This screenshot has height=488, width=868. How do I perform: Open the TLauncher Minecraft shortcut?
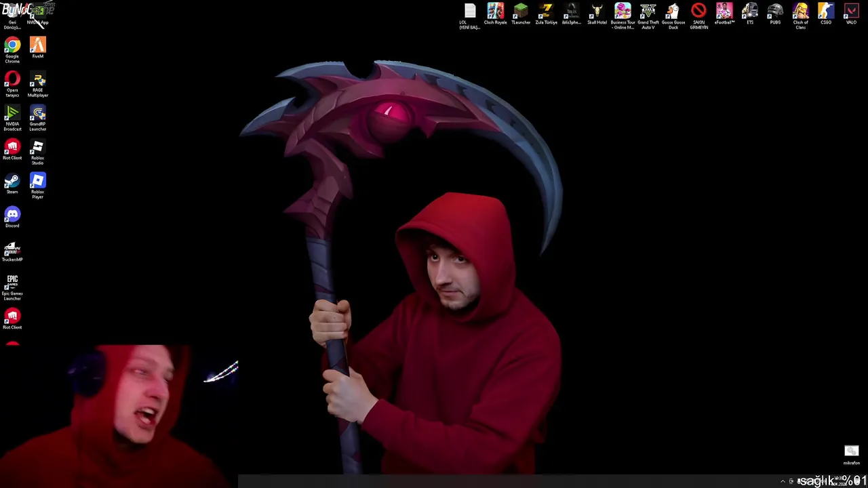point(521,14)
